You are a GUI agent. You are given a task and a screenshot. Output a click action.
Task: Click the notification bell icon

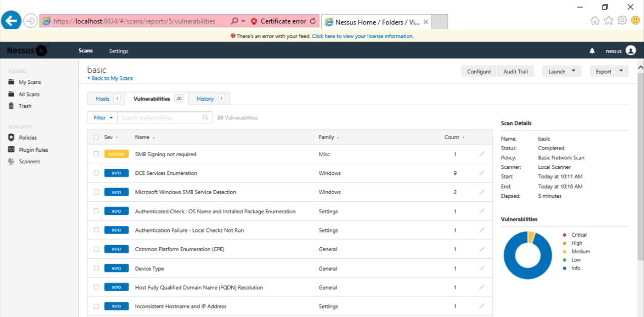pos(592,51)
